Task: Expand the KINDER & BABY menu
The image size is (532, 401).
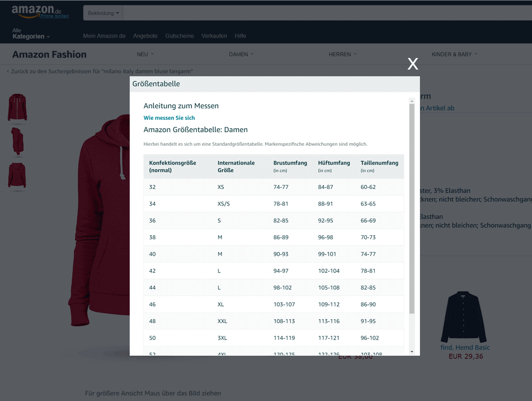Action: tap(454, 54)
